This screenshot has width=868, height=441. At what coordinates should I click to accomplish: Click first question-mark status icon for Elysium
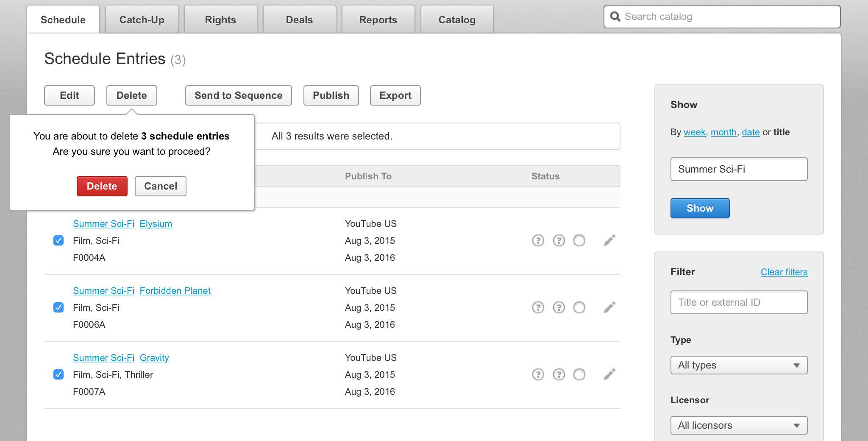tap(538, 240)
